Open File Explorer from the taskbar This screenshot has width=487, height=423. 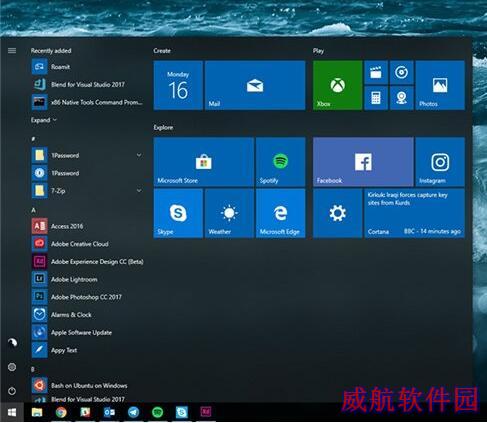(37, 412)
